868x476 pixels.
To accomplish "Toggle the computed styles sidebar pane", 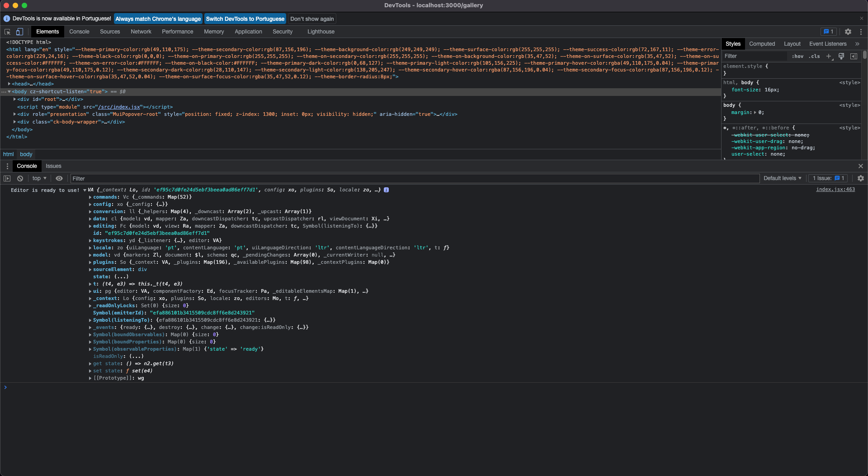I will coord(854,56).
